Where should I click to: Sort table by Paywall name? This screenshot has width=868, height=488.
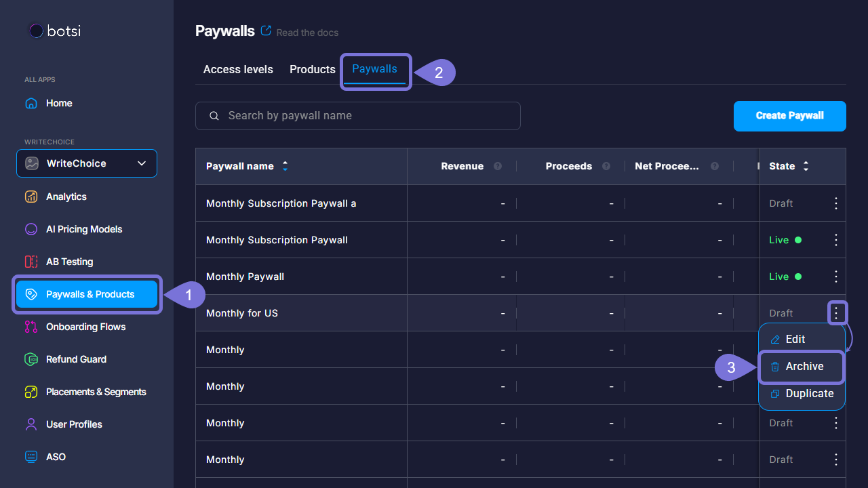coord(285,166)
